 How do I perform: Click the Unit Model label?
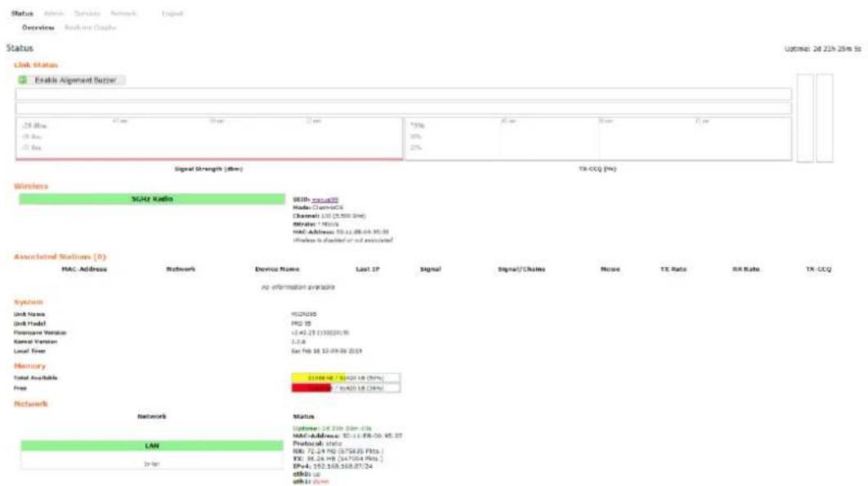point(30,323)
